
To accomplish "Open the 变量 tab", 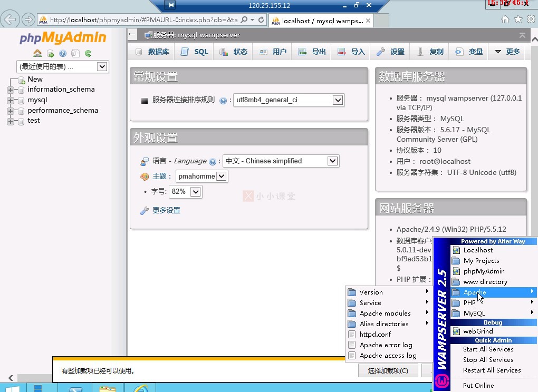I will [x=469, y=52].
